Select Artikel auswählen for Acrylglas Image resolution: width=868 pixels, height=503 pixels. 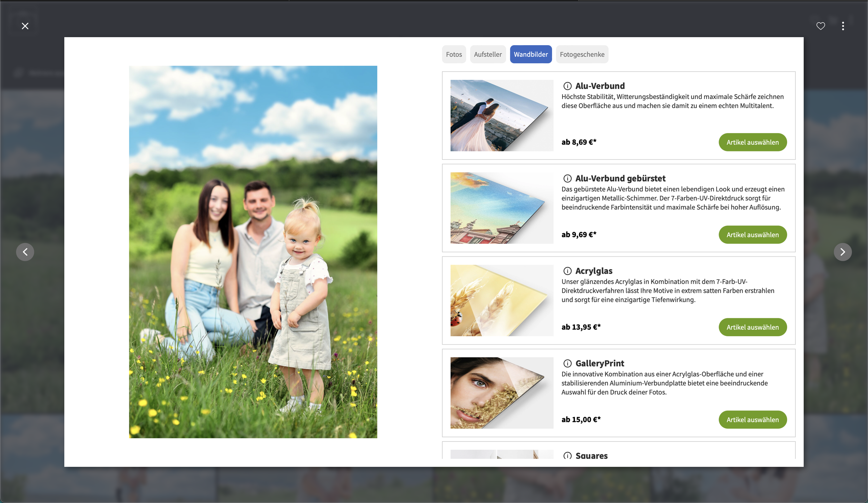point(752,327)
